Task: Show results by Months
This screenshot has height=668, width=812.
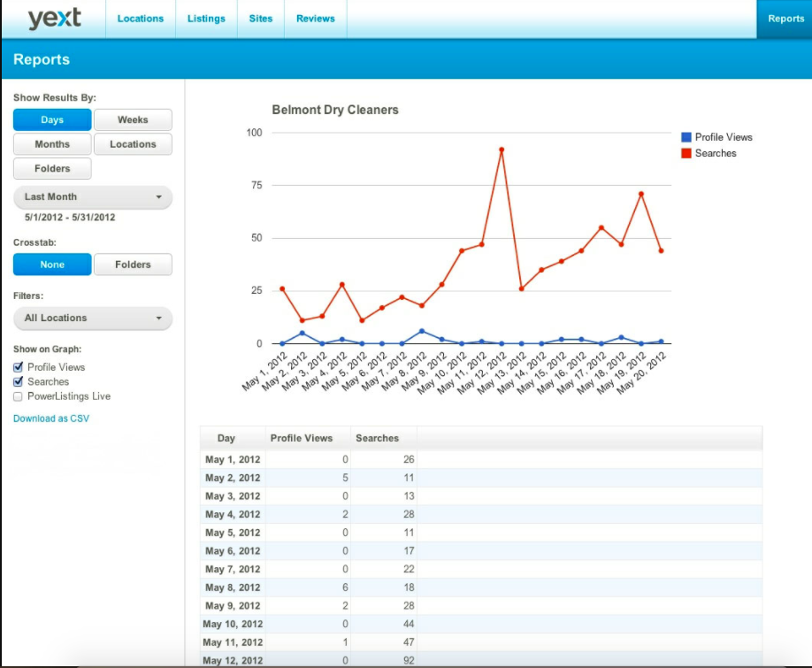Action: click(x=52, y=144)
